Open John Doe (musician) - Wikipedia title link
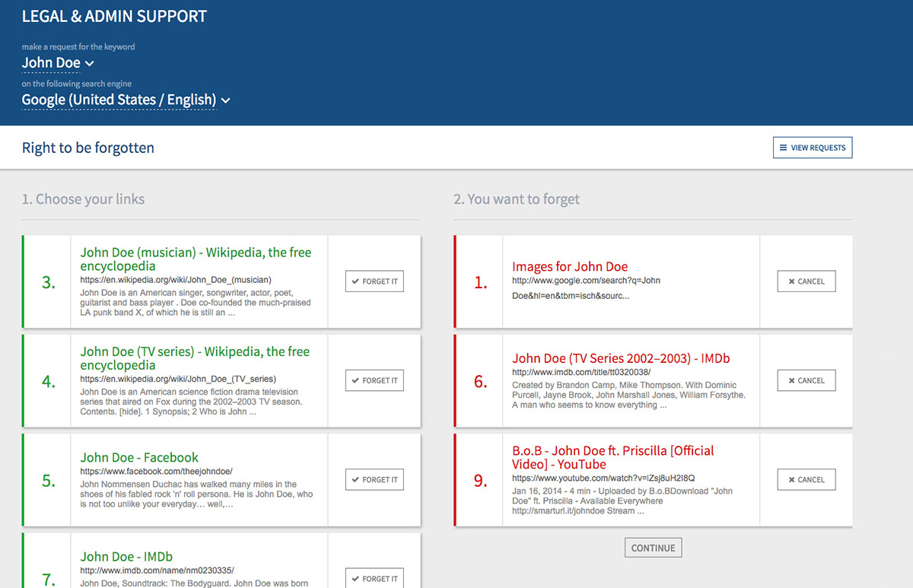913x588 pixels. [196, 259]
